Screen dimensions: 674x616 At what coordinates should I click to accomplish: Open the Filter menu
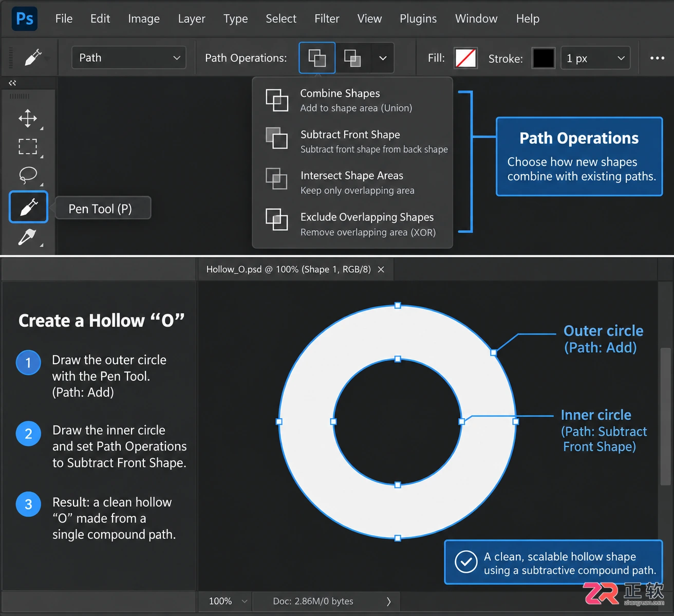pyautogui.click(x=327, y=19)
